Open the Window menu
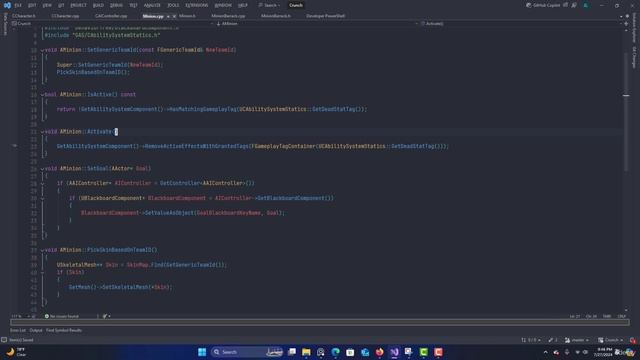 tap(223, 5)
